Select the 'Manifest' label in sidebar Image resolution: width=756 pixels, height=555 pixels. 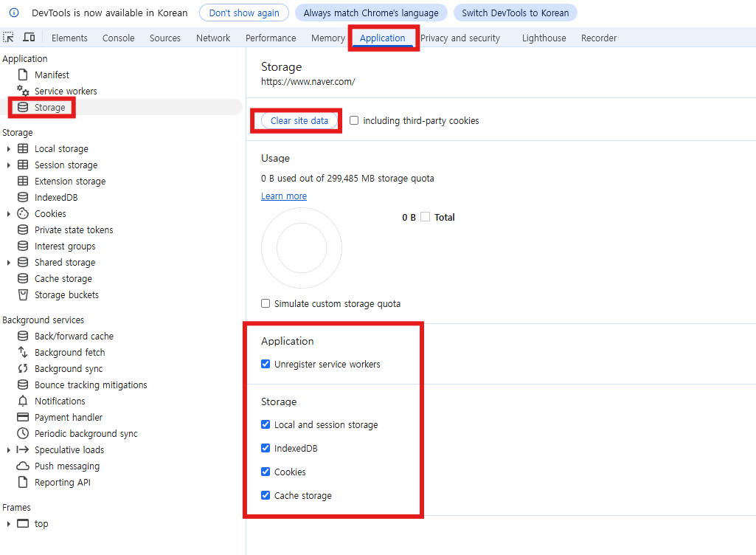click(52, 75)
